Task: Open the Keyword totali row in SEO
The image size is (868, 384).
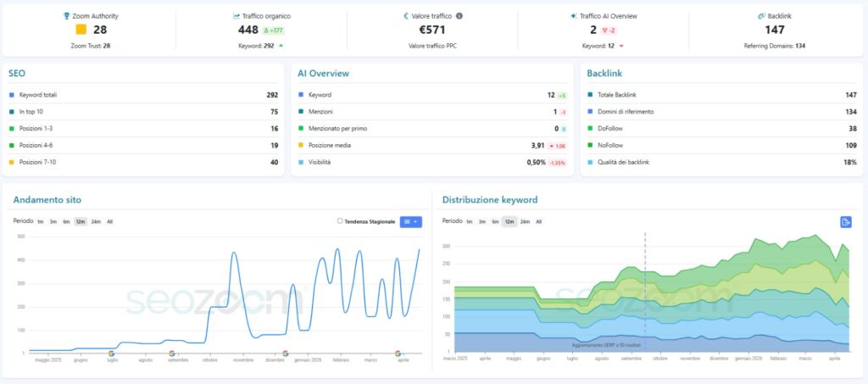Action: pos(144,95)
